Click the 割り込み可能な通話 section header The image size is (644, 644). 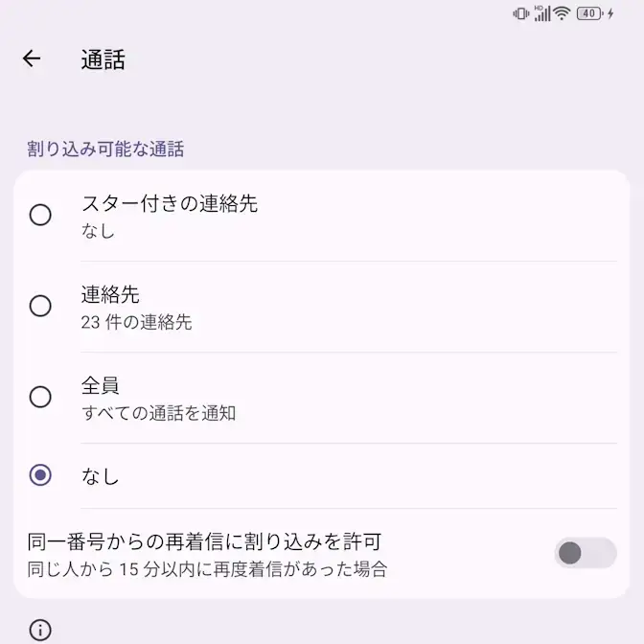coord(105,149)
